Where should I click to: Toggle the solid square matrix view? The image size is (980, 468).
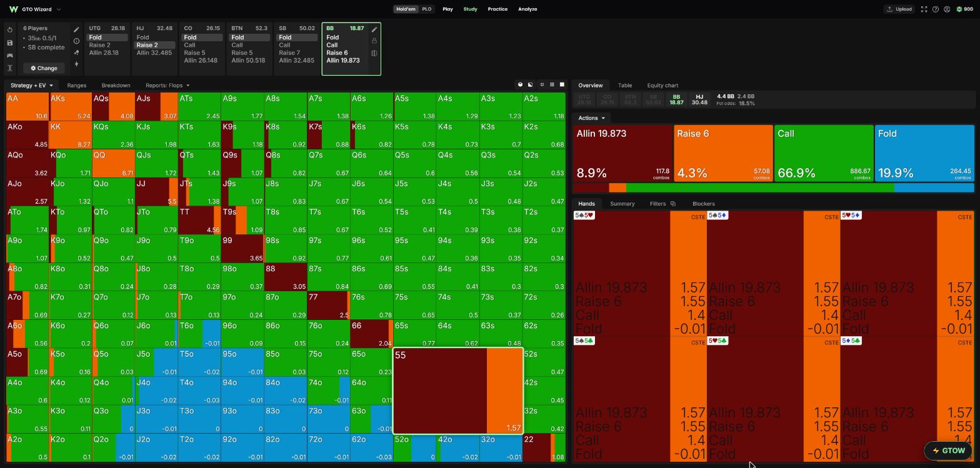(x=562, y=85)
